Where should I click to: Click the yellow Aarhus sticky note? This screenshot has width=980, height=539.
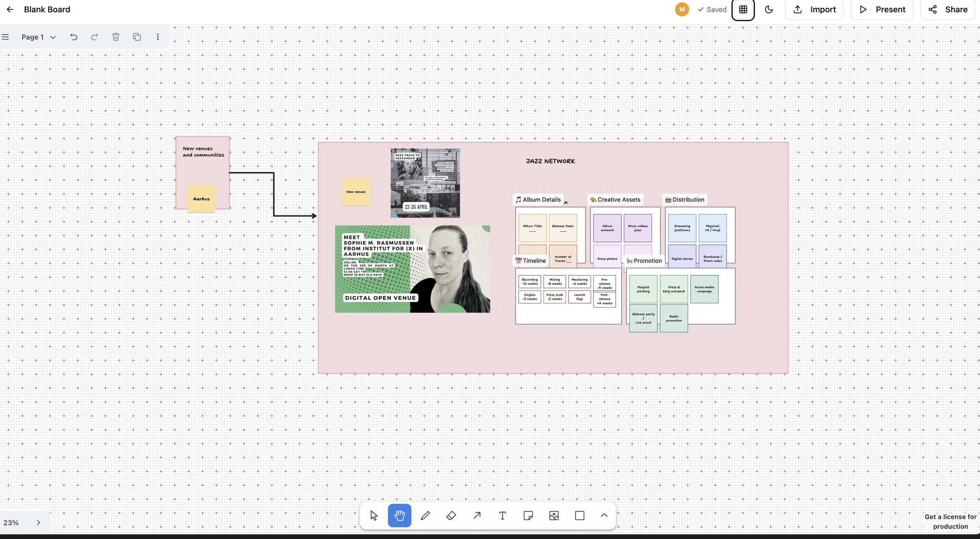201,199
